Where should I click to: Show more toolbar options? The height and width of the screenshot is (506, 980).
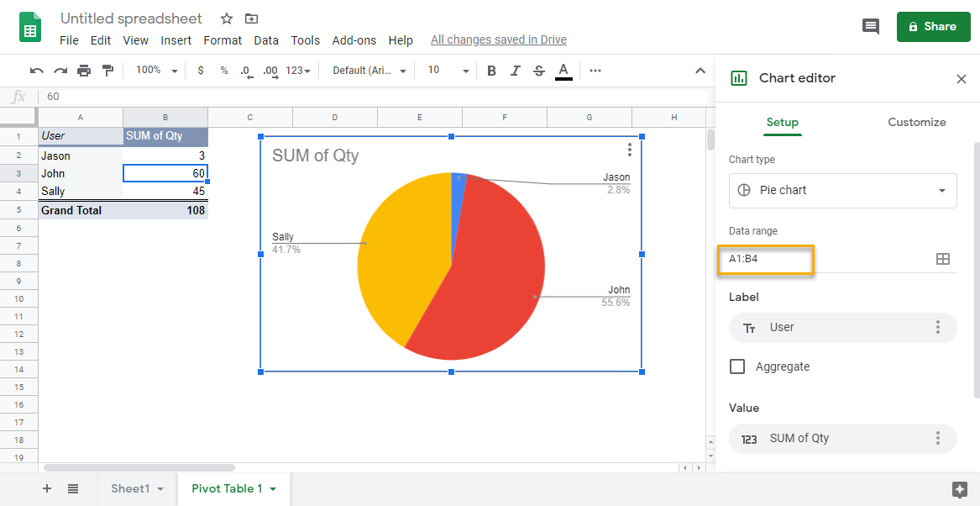595,71
